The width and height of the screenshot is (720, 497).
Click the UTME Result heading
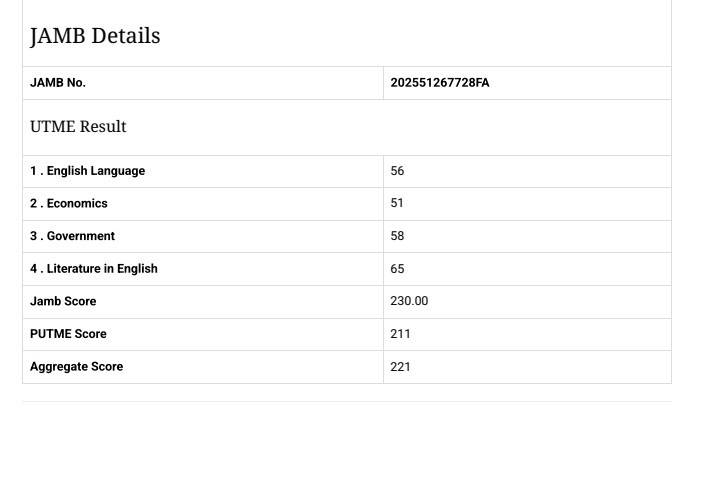coord(78,127)
